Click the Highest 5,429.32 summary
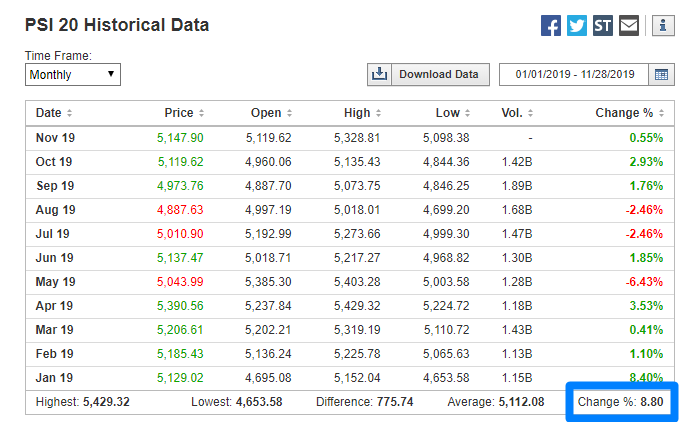This screenshot has height=422, width=687. [82, 402]
